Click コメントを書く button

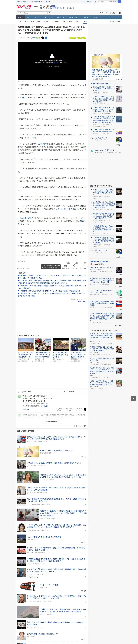point(69,392)
